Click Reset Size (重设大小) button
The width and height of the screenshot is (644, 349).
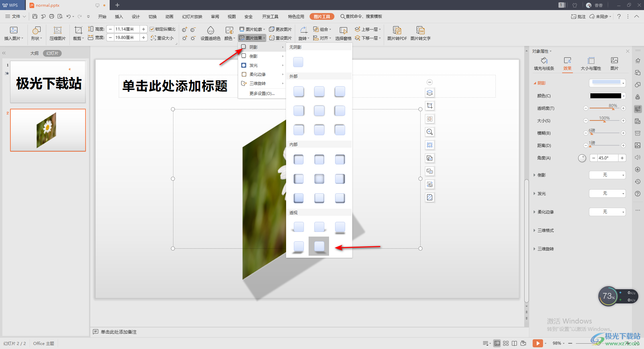[x=162, y=38]
